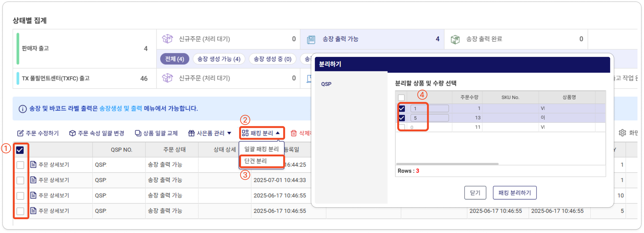Viewport: 644px width, 233px height.
Task: Click 판매자 출고 신규주문 (처리 대기) card
Action: click(228, 39)
